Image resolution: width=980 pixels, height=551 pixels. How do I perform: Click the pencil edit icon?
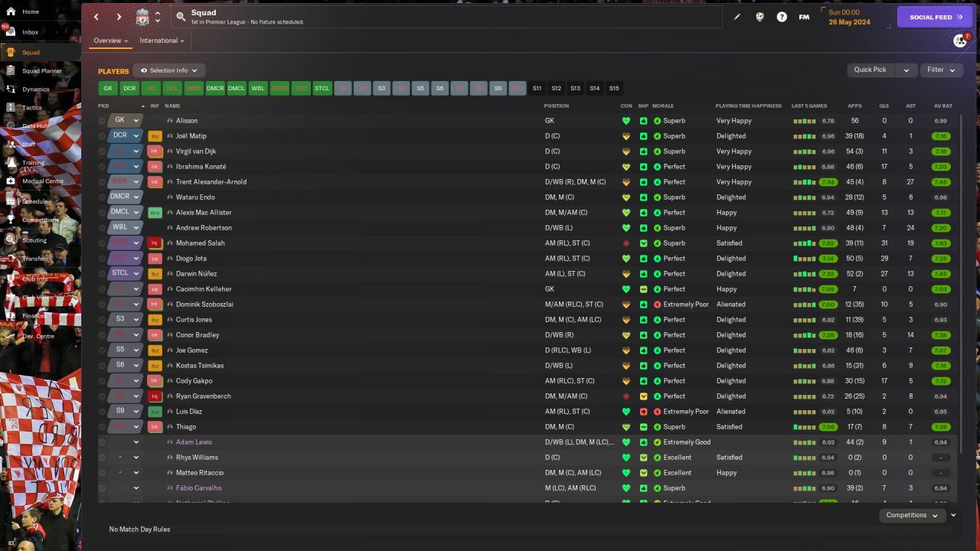point(737,17)
